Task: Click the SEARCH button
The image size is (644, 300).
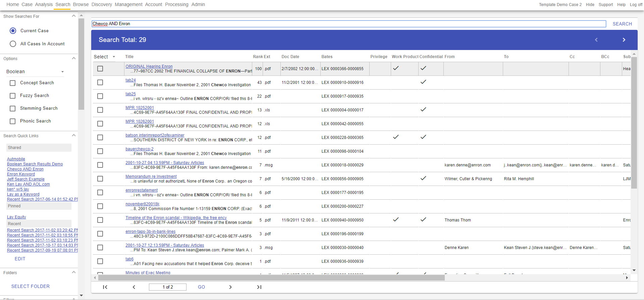Action: click(622, 24)
